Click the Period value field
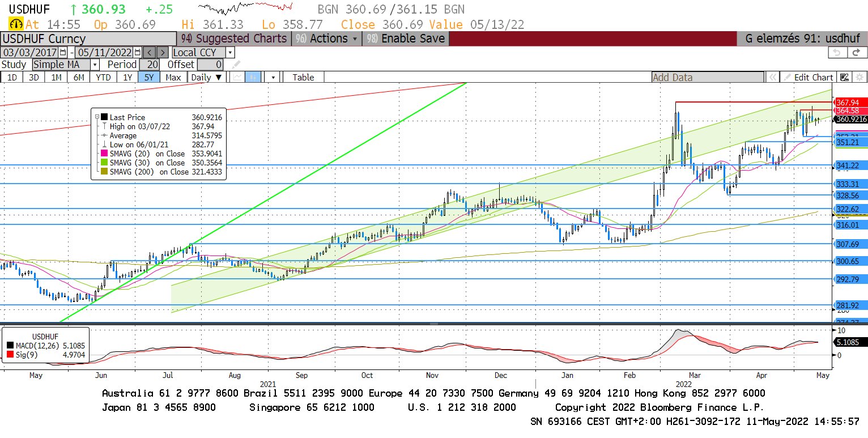 (x=150, y=64)
